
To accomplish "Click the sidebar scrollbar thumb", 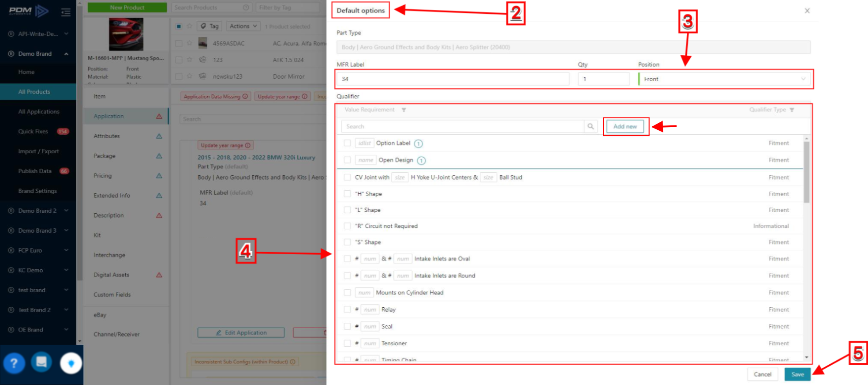I will (x=79, y=143).
